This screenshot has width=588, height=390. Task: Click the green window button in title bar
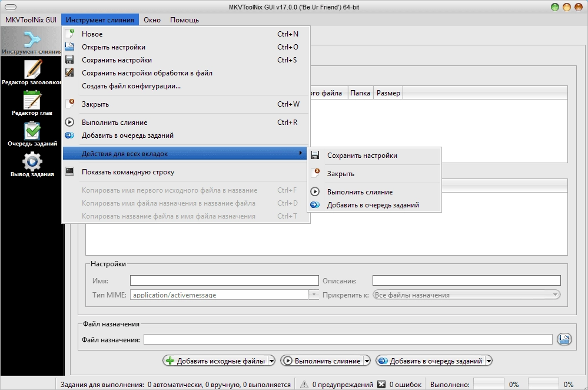pyautogui.click(x=554, y=7)
